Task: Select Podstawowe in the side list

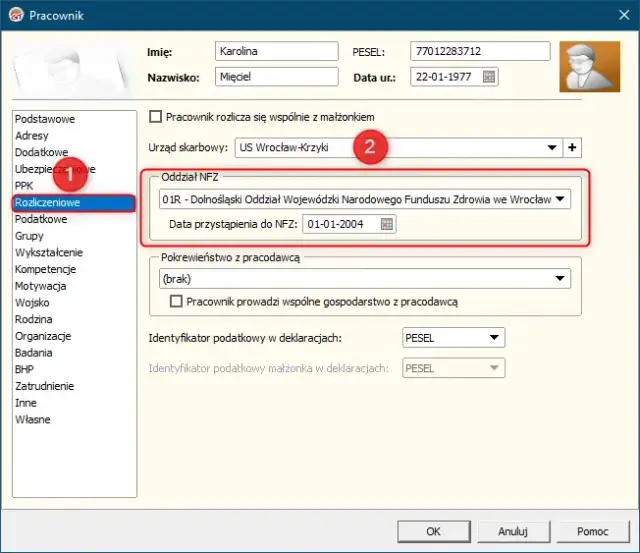Action: click(x=45, y=119)
